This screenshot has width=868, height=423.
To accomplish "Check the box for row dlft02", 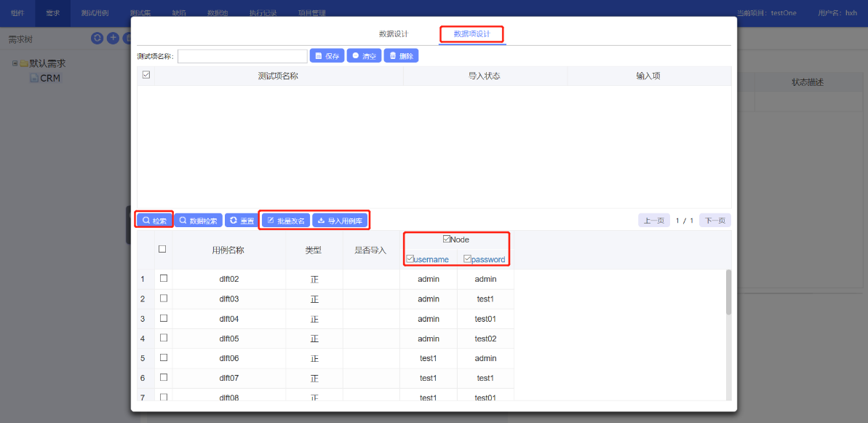I will pos(164,278).
